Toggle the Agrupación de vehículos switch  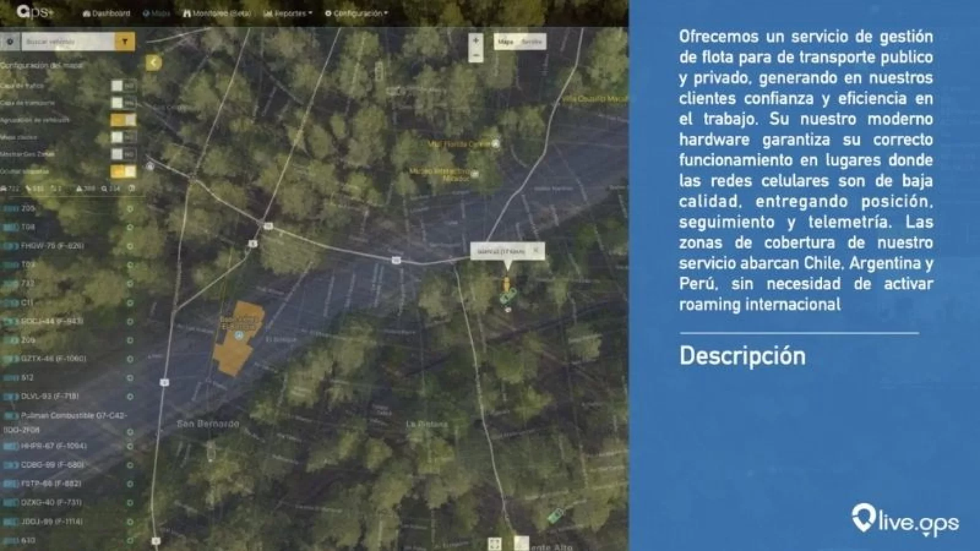click(x=123, y=121)
